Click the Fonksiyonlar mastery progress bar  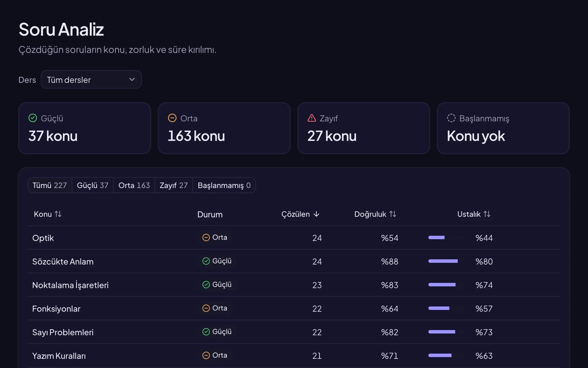[447, 308]
